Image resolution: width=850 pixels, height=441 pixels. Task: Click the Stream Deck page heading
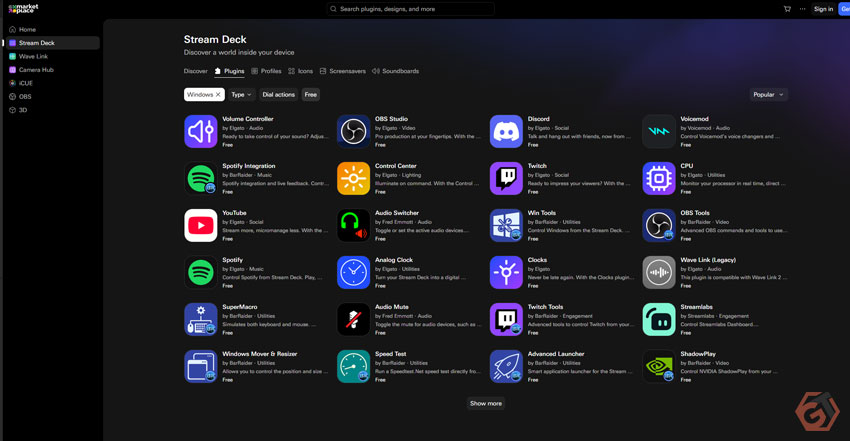[x=215, y=40]
